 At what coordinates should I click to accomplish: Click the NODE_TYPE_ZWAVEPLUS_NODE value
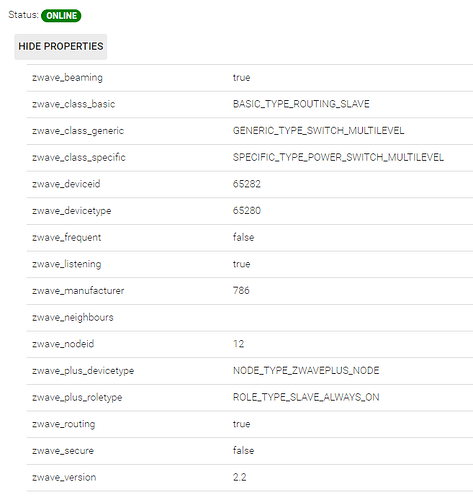click(x=306, y=371)
